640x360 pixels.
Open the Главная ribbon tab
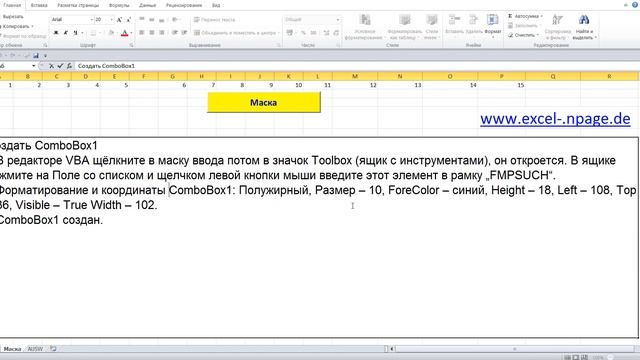click(12, 5)
